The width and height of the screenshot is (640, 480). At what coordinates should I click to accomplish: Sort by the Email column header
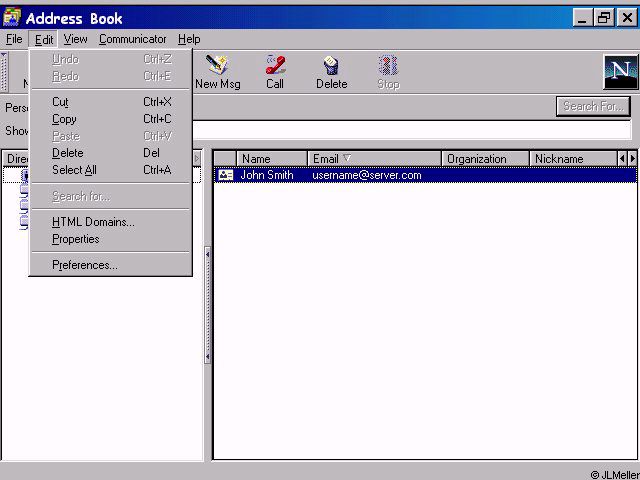[374, 159]
